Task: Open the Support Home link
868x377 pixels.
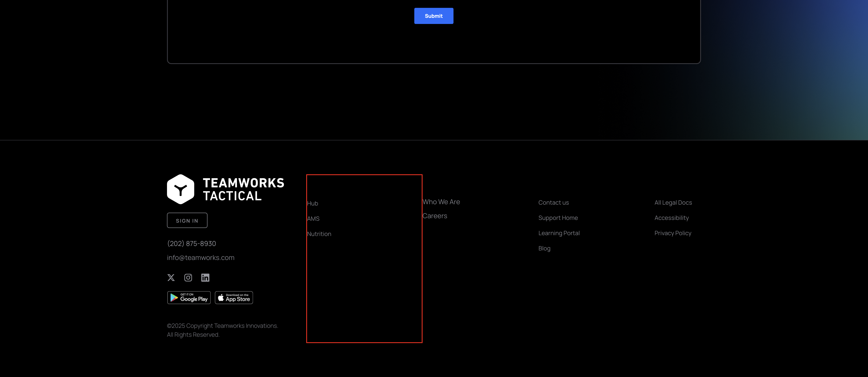Action: (x=558, y=218)
